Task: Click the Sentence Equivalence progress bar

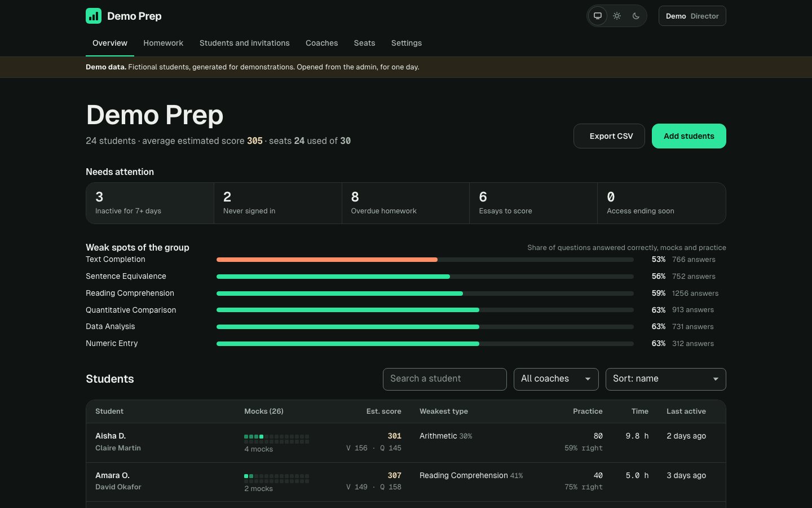Action: click(425, 277)
